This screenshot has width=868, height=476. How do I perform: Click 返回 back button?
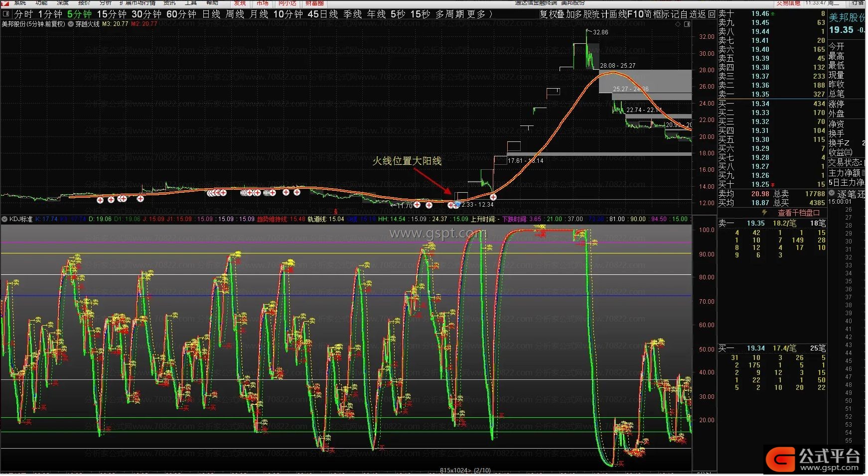tap(706, 14)
